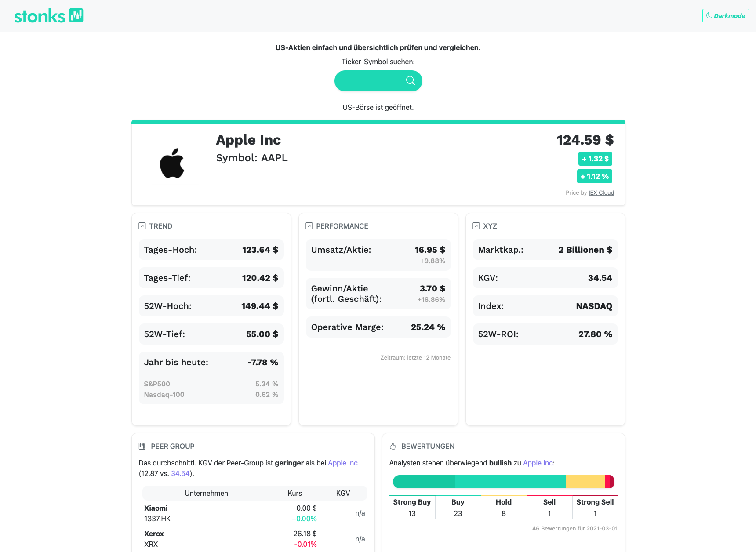Viewport: 756px width, 552px height.
Task: Click the red Strong Sell bar segment
Action: pos(612,482)
